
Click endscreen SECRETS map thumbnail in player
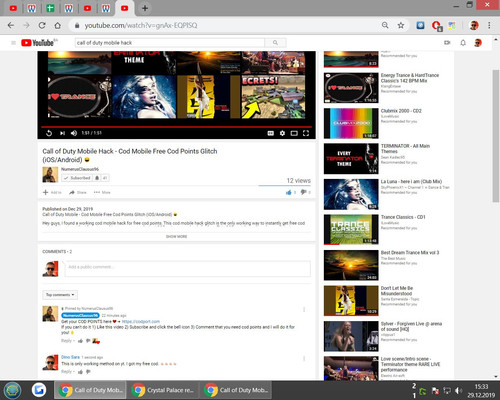tap(273, 97)
